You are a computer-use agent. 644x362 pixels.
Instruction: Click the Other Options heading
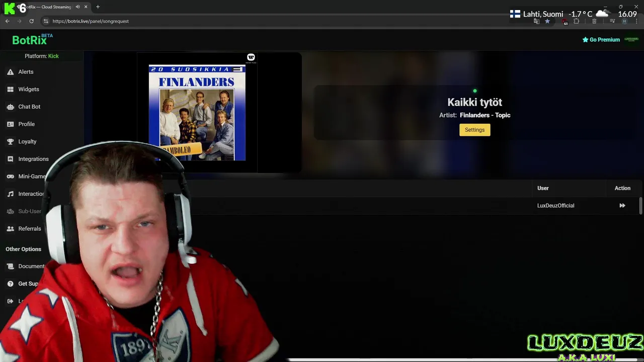23,249
